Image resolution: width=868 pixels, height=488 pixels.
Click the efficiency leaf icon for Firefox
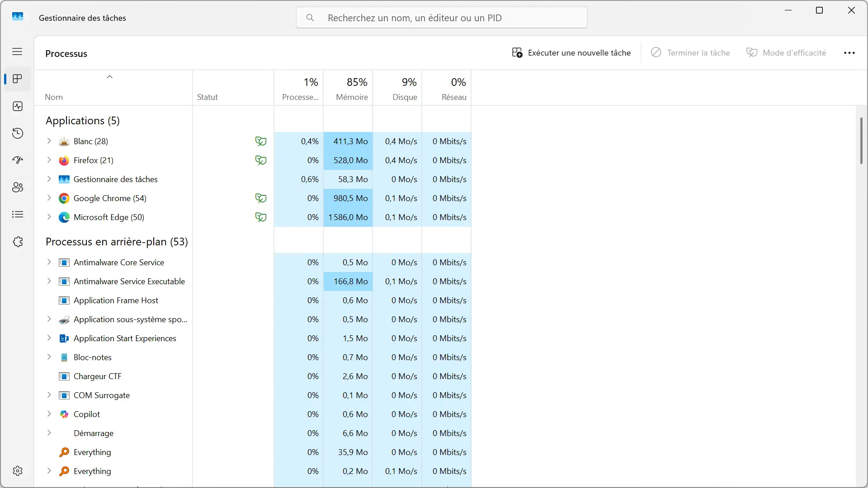pos(261,160)
